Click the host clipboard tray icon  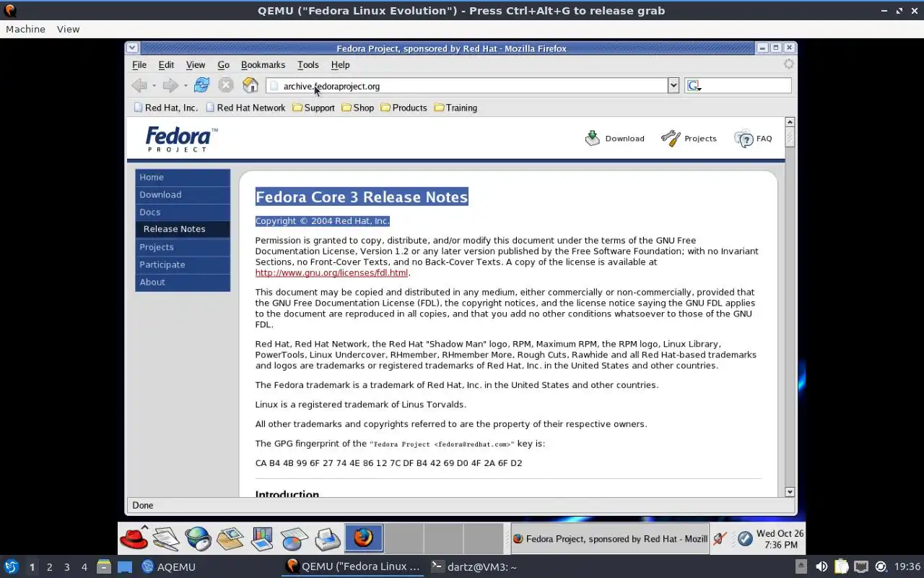tap(841, 566)
